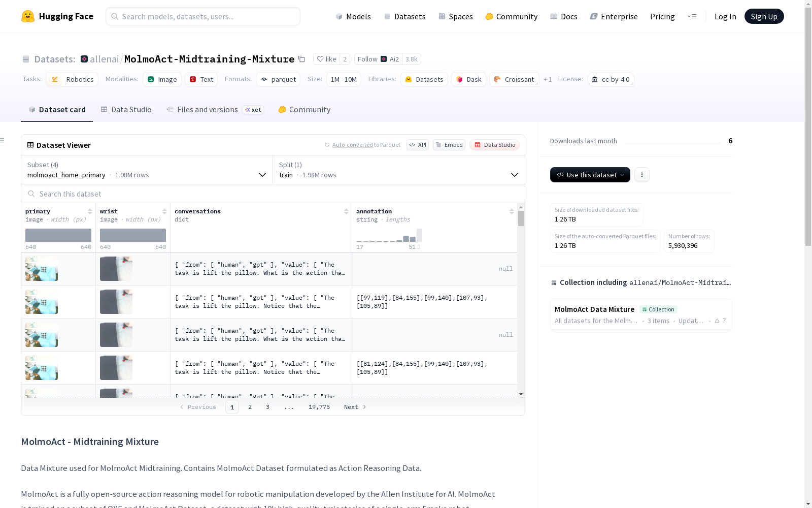Open the more options three-dot button
The image size is (812, 508).
[642, 175]
